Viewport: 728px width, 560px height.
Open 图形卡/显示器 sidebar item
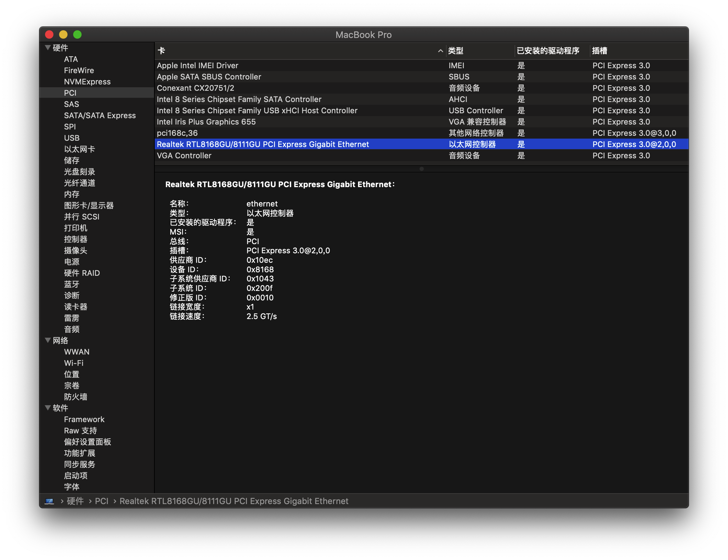point(89,205)
